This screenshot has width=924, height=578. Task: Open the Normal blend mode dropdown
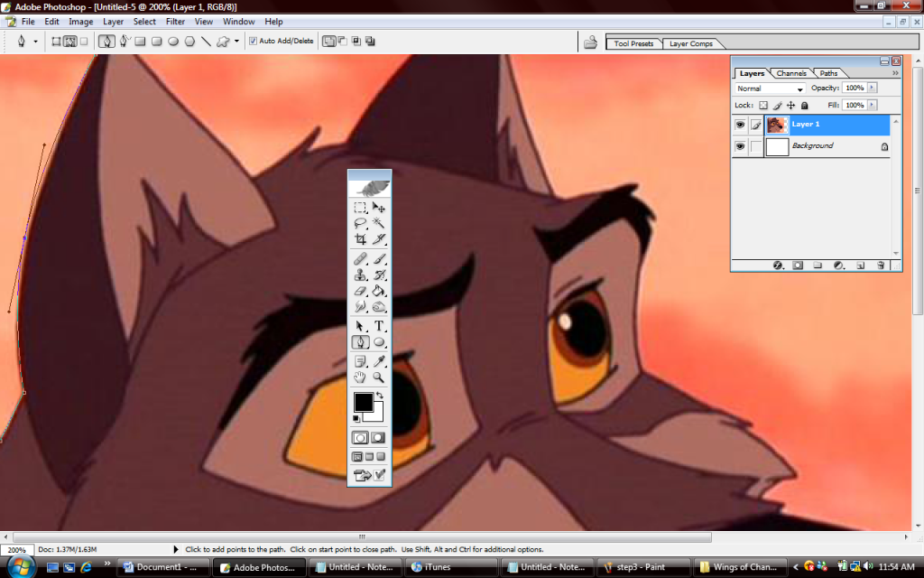pyautogui.click(x=770, y=89)
